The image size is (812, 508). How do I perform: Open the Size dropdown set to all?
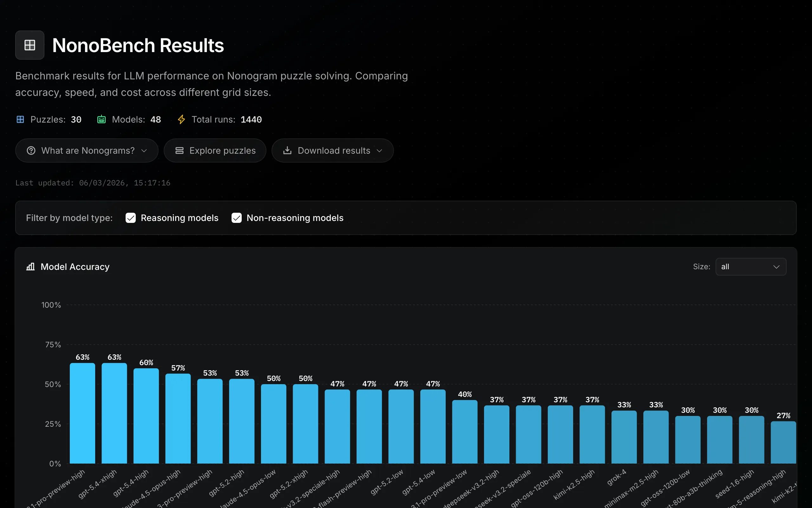coord(751,267)
